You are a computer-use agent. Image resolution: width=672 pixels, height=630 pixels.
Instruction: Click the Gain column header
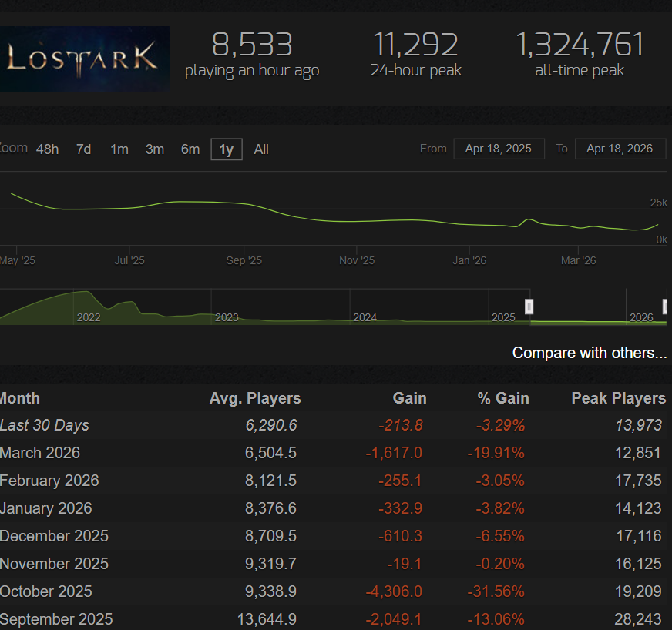409,398
